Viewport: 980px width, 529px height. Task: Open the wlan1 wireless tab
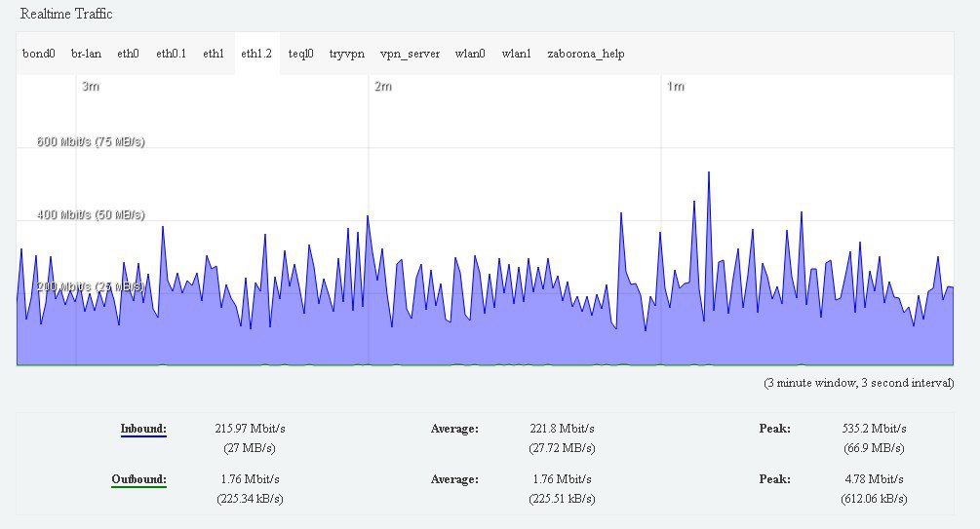pyautogui.click(x=516, y=54)
